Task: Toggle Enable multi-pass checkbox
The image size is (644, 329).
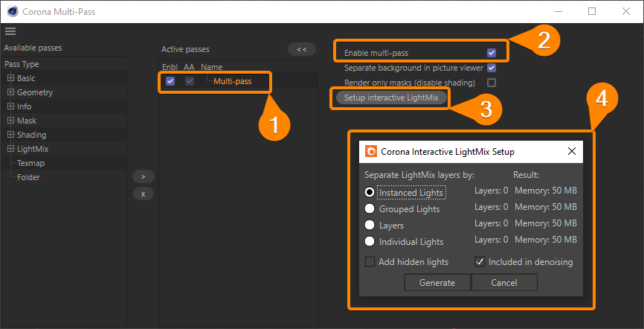Action: click(x=492, y=53)
